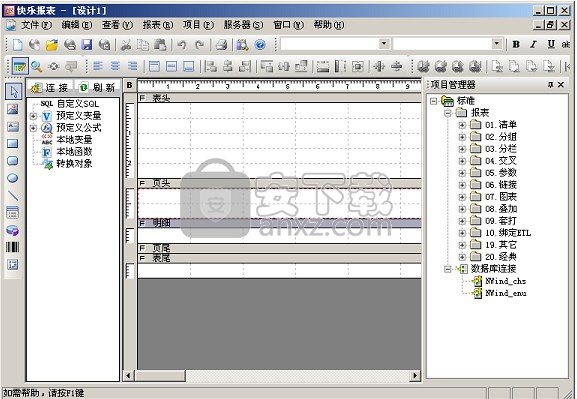
Task: Click the horizontal scrollbar left arrow
Action: pyautogui.click(x=128, y=375)
